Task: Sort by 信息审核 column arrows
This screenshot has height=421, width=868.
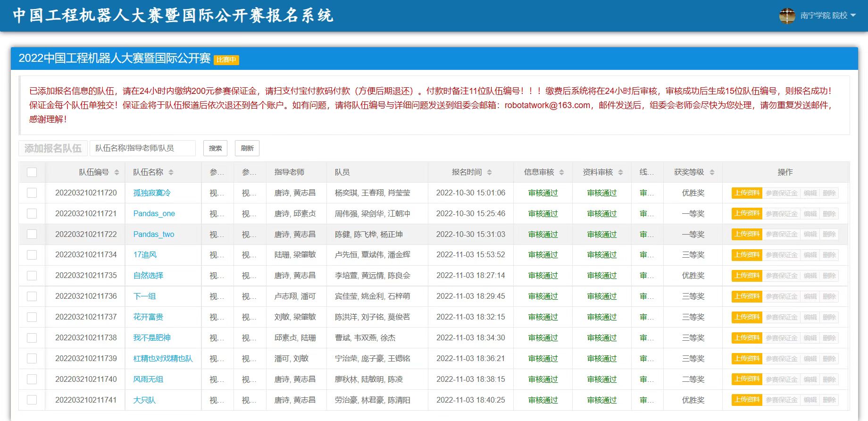Action: (561, 172)
